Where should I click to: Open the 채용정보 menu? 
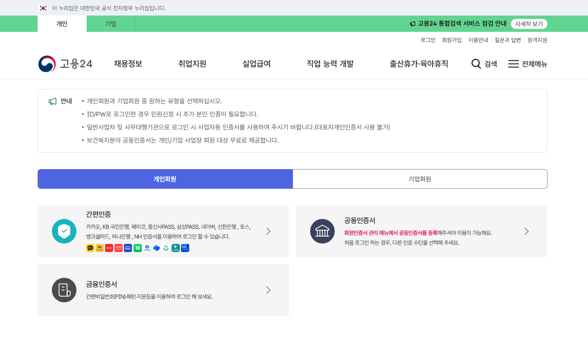pyautogui.click(x=127, y=64)
